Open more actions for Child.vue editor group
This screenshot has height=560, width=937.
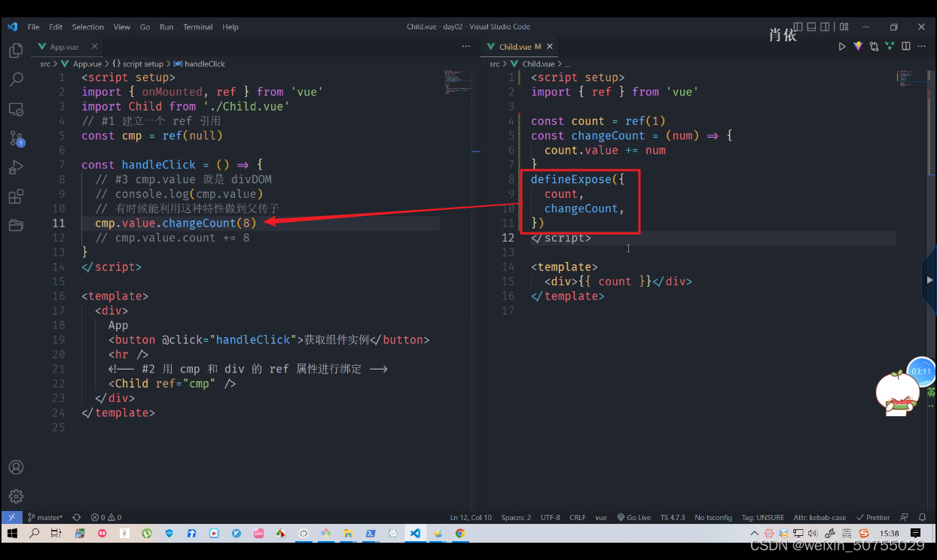pos(923,46)
